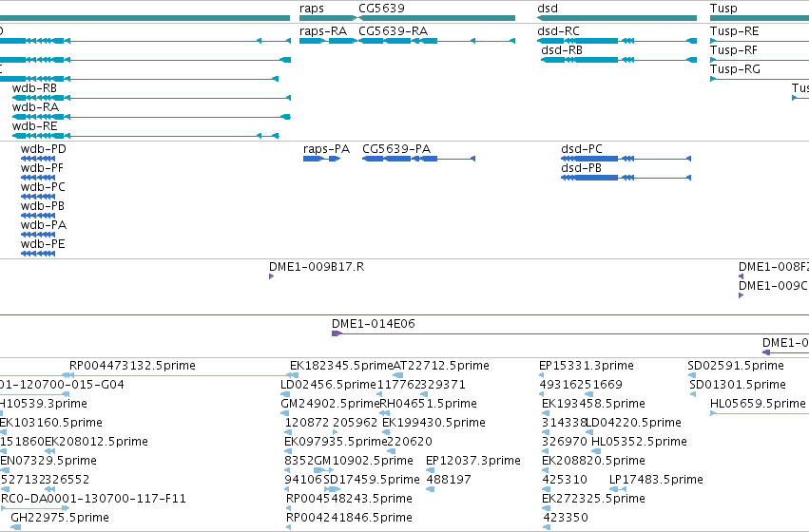Click the dsd gene bar glyph
Screen dimensions: 809x532
tap(617, 18)
